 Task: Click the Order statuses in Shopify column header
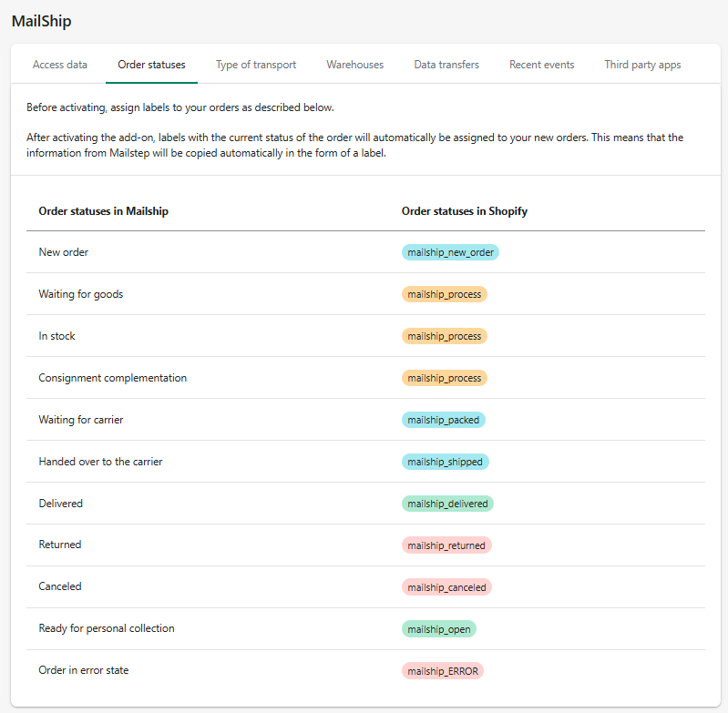pos(464,211)
